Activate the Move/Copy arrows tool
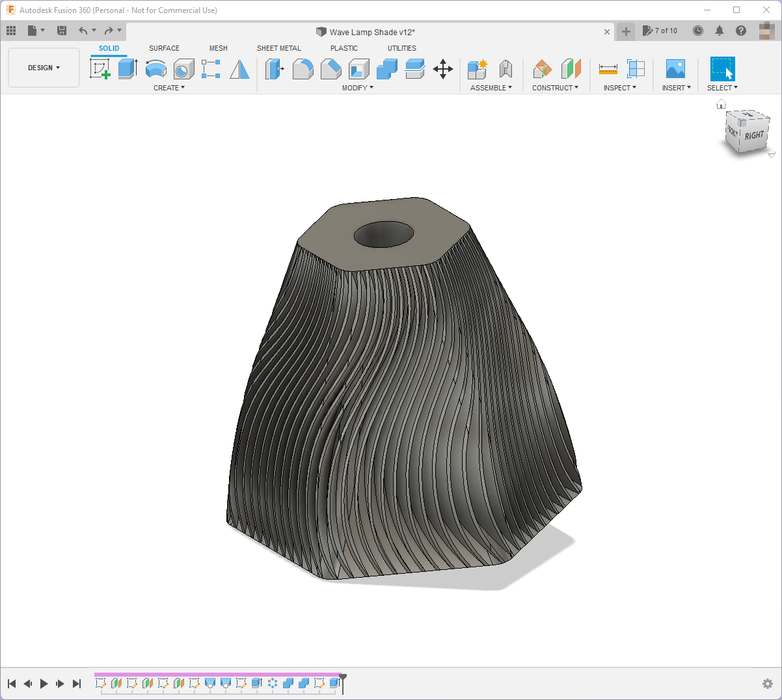782x700 pixels. pyautogui.click(x=443, y=69)
